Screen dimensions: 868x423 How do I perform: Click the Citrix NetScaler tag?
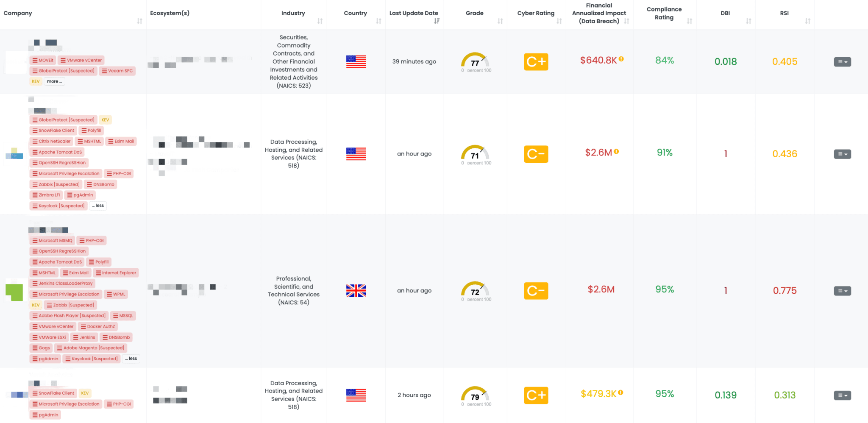click(52, 142)
